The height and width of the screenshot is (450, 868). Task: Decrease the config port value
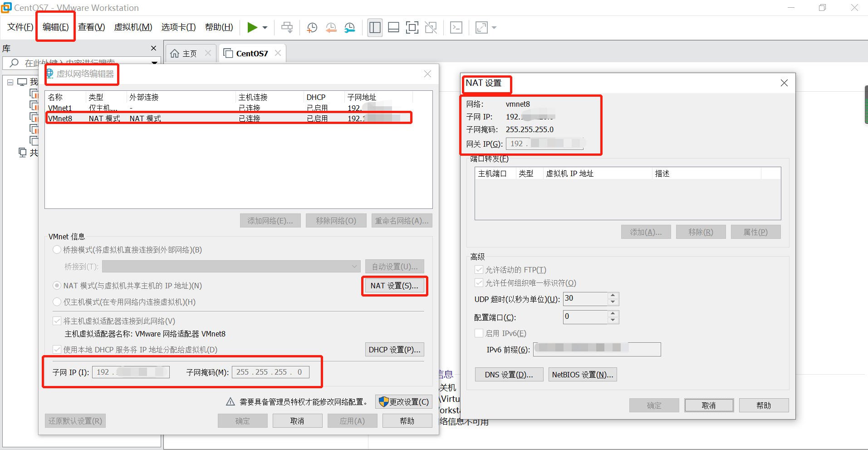click(613, 320)
